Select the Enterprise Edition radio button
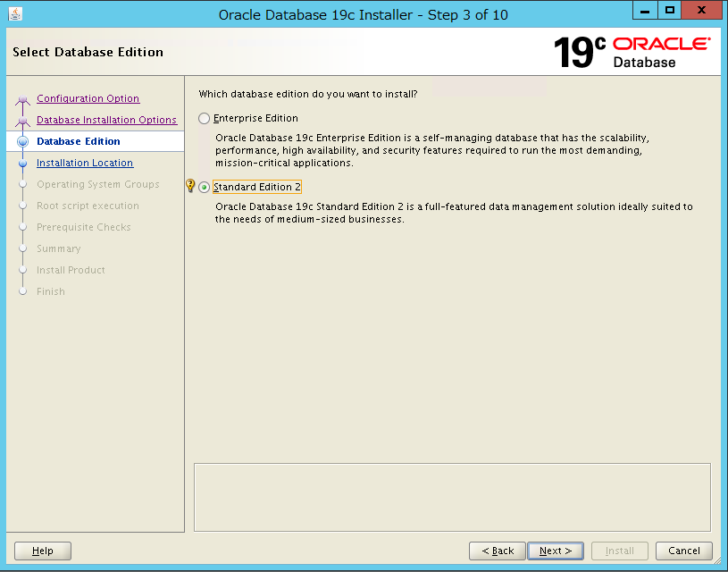 click(204, 117)
